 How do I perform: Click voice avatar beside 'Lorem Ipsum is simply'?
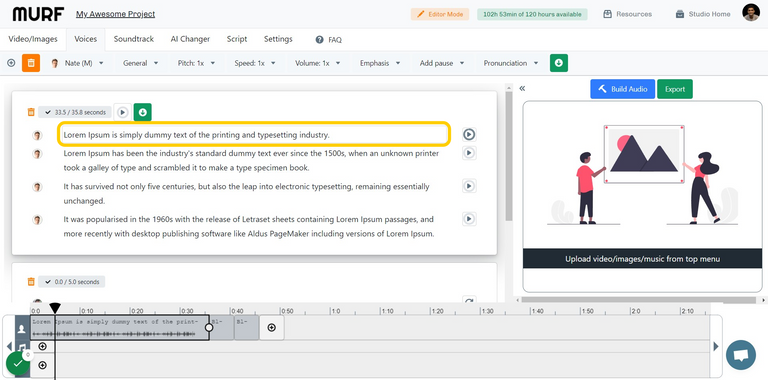coord(37,135)
